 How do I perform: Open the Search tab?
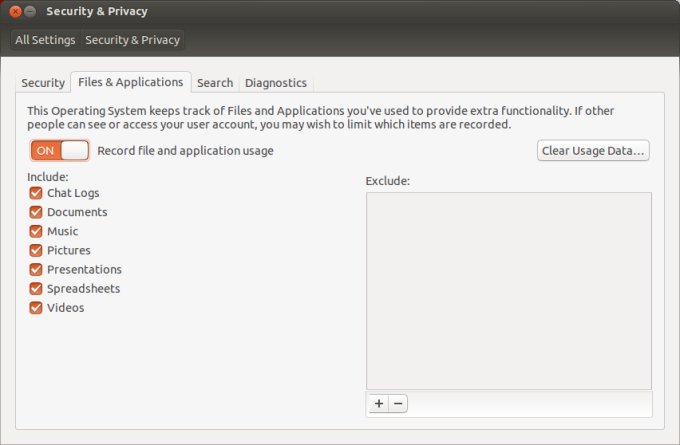(x=215, y=83)
